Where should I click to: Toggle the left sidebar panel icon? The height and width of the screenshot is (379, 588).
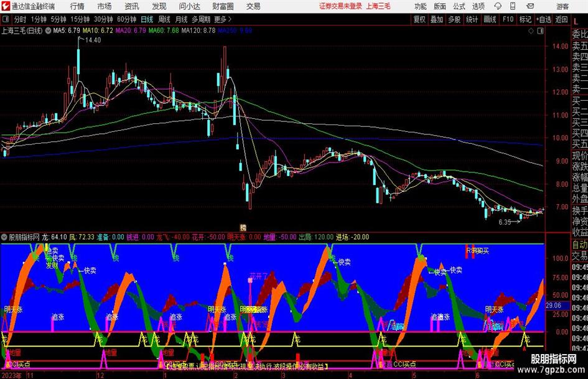click(6, 19)
